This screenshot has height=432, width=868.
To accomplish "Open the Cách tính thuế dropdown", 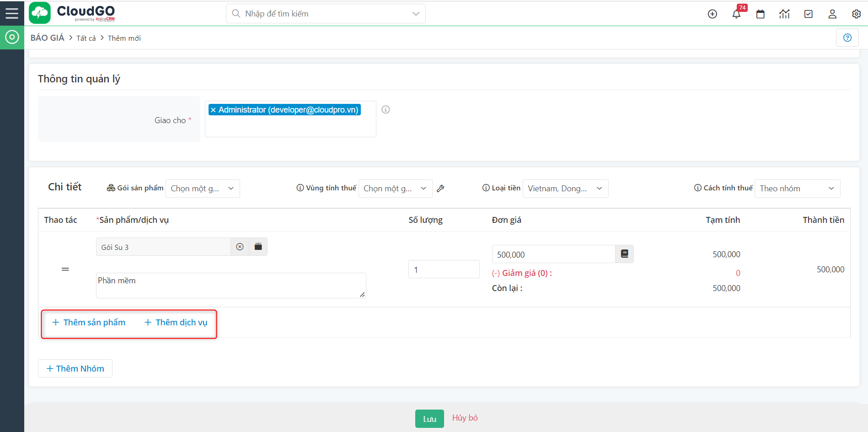I will click(797, 189).
